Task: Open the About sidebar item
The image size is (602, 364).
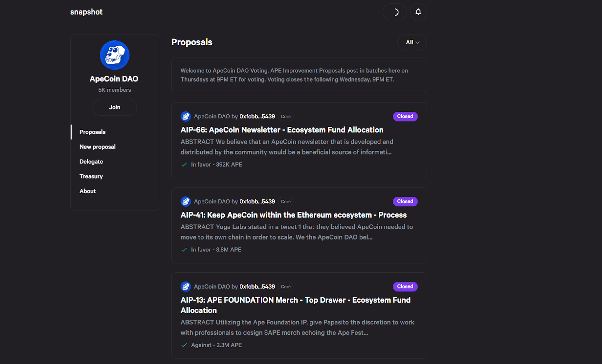Action: click(x=88, y=191)
